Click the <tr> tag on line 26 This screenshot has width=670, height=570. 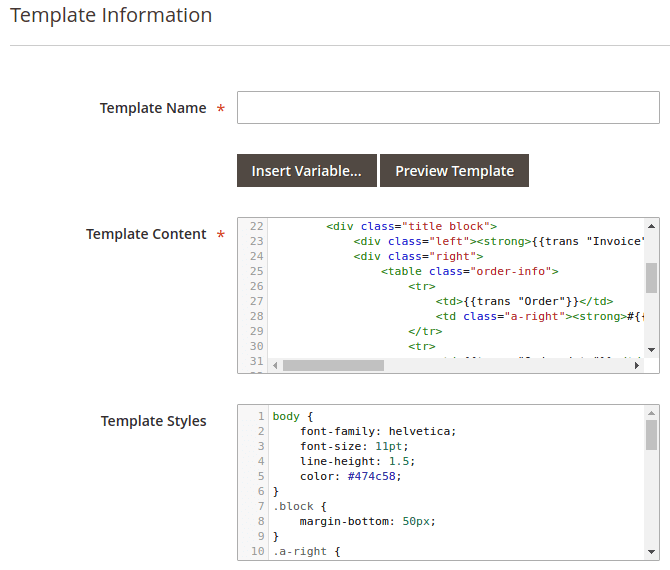[422, 286]
